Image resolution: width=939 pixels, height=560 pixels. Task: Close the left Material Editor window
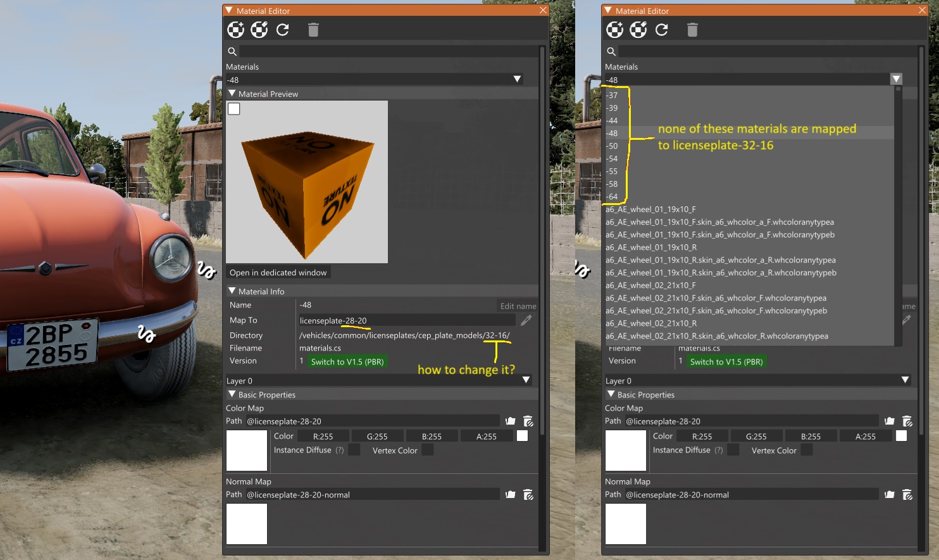pos(543,11)
